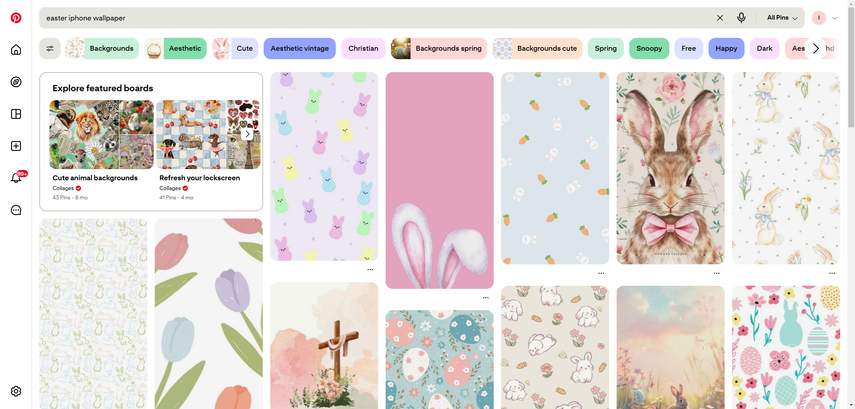Open the lion collage board thumbnail
Image resolution: width=855 pixels, height=409 pixels.
[101, 134]
